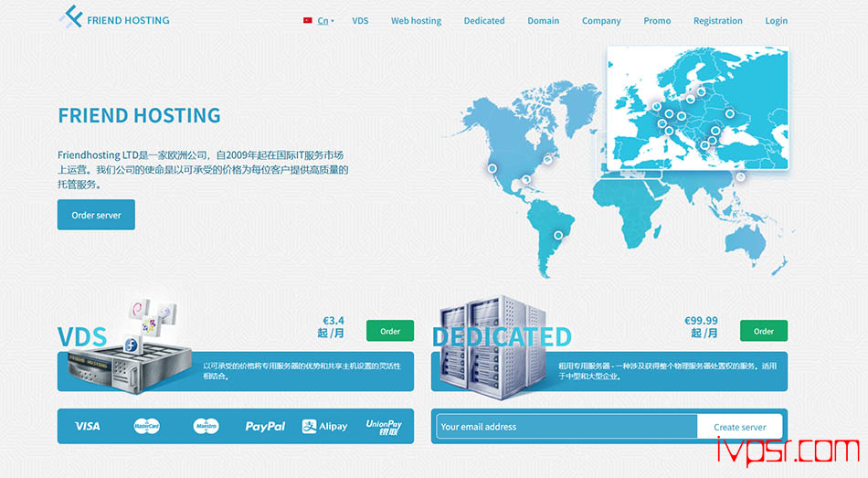Focus the Your email address field
This screenshot has width=868, height=478.
(566, 427)
